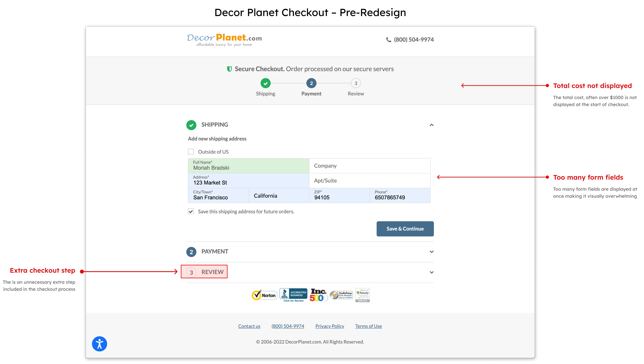Viewport: 644px width, 364px height.
Task: Click the Terms of Use link
Action: 368,326
